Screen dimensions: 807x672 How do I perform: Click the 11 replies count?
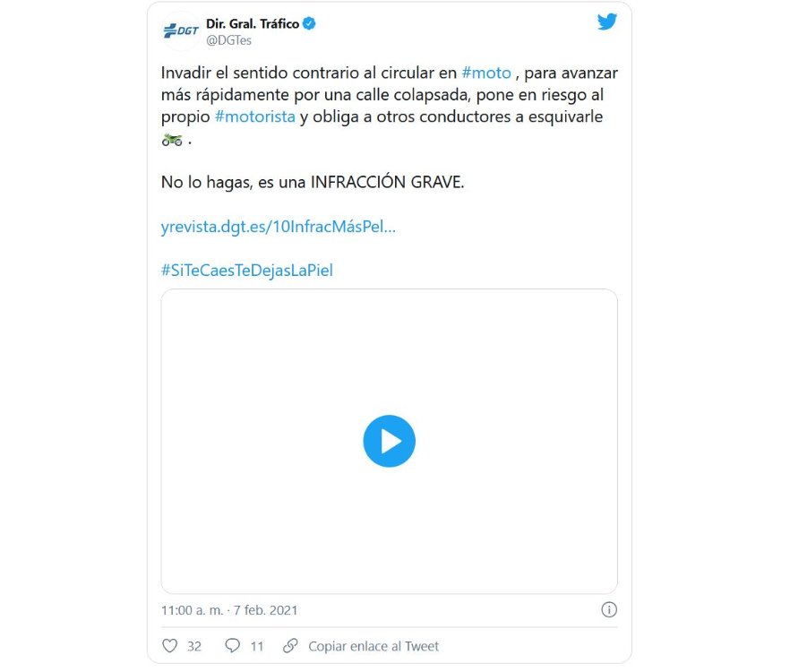click(257, 646)
